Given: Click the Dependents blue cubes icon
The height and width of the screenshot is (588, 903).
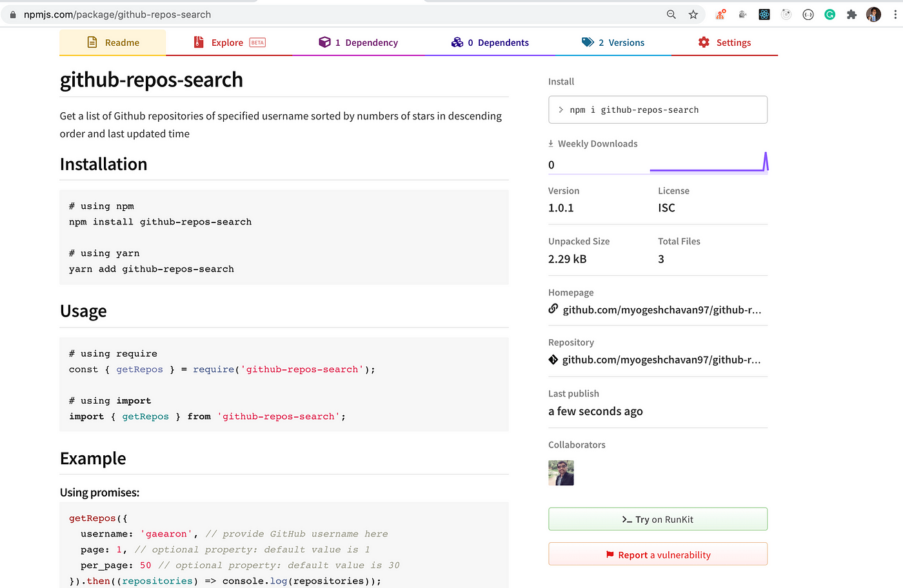Looking at the screenshot, I should pyautogui.click(x=457, y=43).
